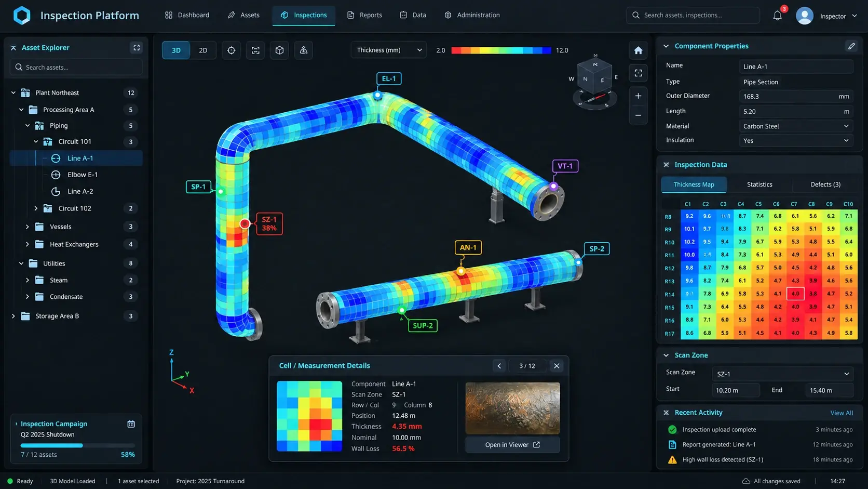868x489 pixels.
Task: Click the home view icon in viewport
Action: point(638,50)
